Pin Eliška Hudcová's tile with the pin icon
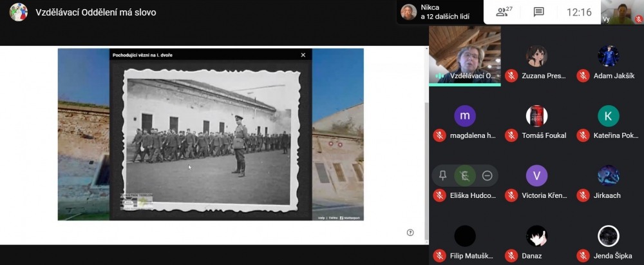This screenshot has width=644, height=265. pyautogui.click(x=443, y=176)
